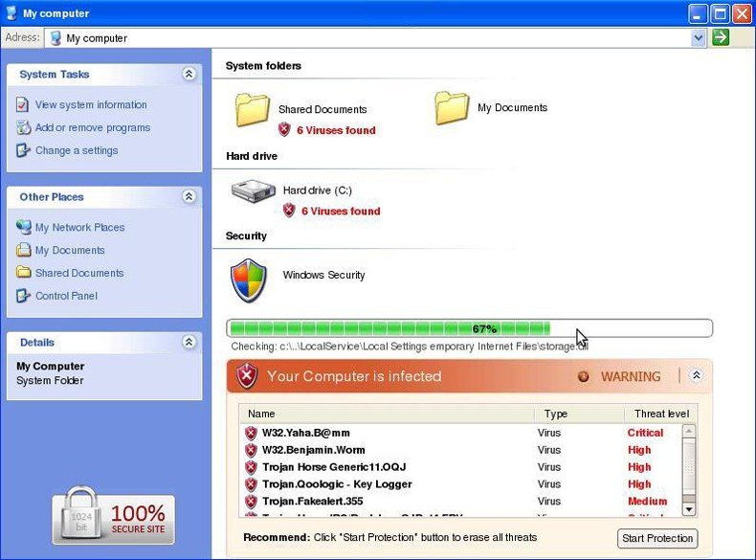Click the sidebar Shared Documents folder icon
This screenshot has width=756, height=560.
(23, 272)
